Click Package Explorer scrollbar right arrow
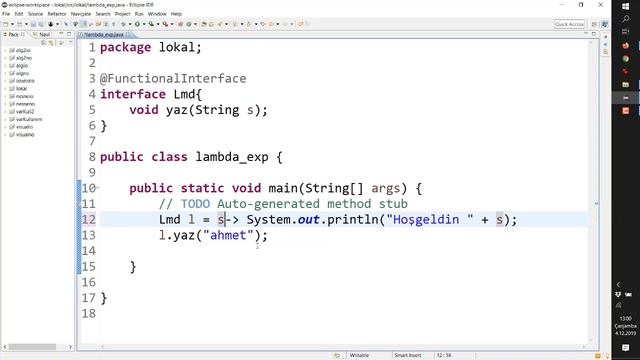640x360 pixels. [70, 347]
